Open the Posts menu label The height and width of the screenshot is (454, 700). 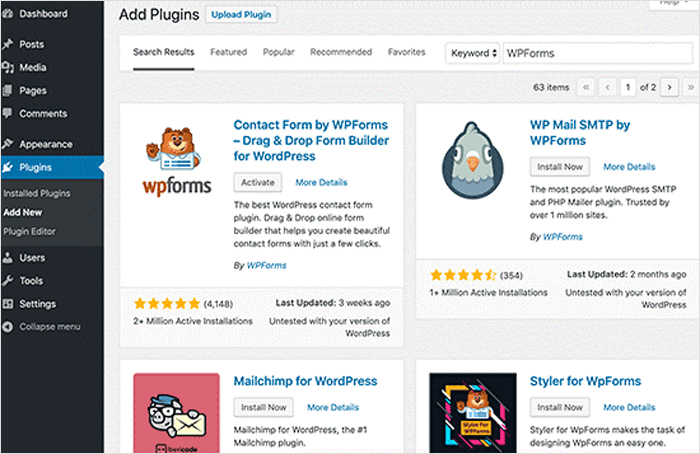click(32, 44)
